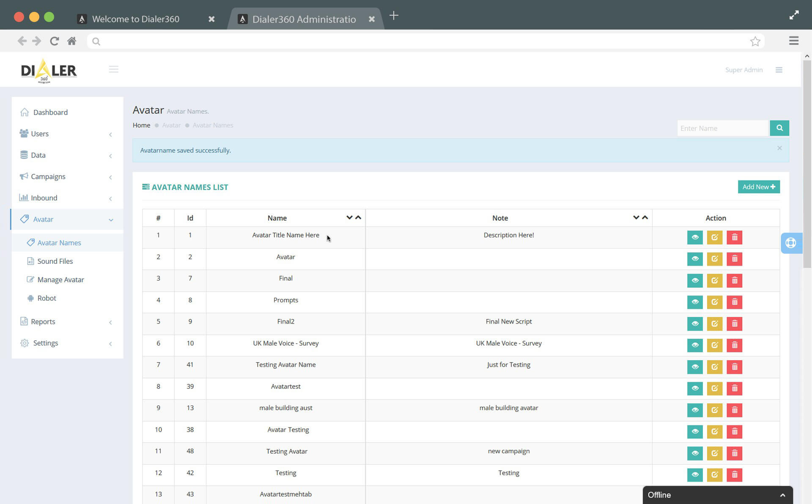Viewport: 812px width, 504px height.
Task: Open the Reports menu
Action: click(43, 321)
